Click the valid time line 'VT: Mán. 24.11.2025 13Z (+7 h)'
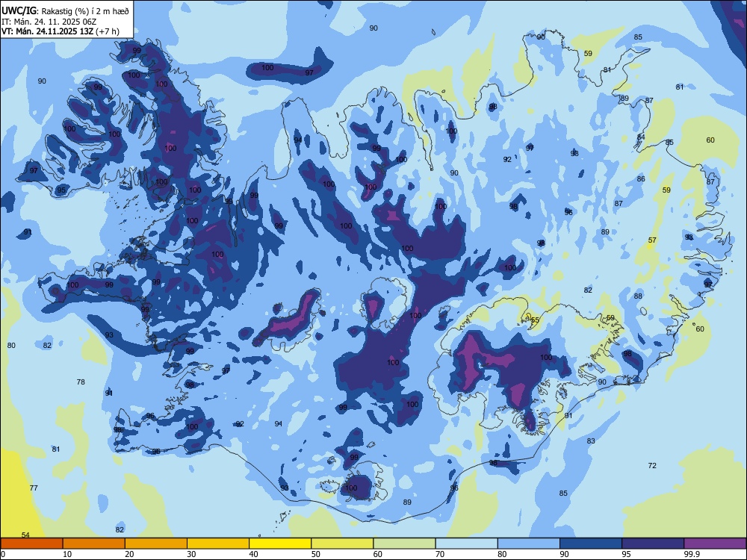This screenshot has height=560, width=747. pyautogui.click(x=61, y=31)
